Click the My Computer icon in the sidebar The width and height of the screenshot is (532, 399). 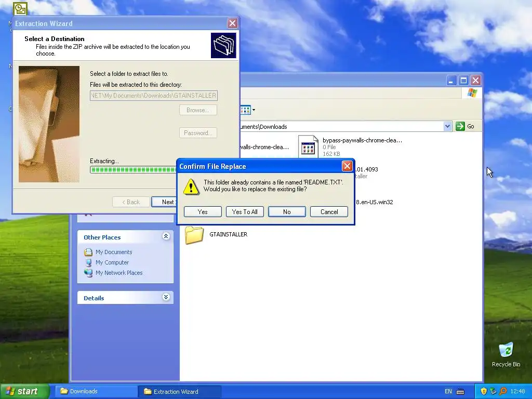point(88,262)
